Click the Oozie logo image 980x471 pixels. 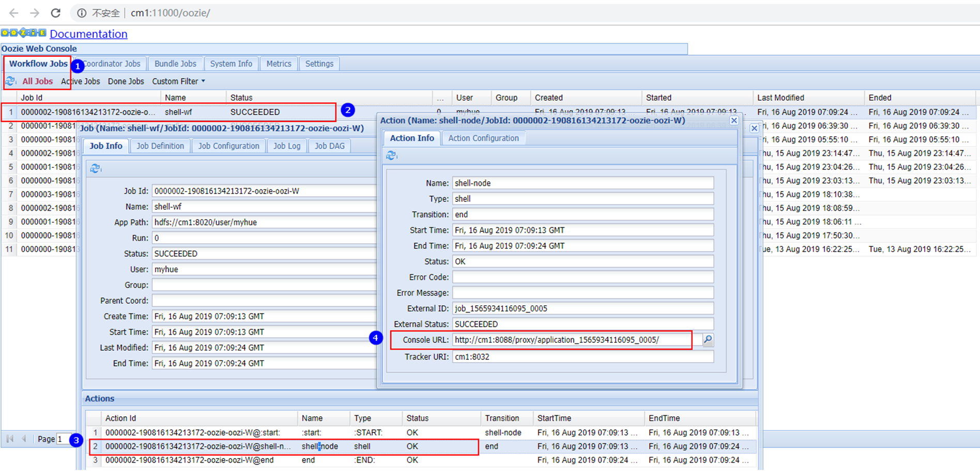click(24, 33)
